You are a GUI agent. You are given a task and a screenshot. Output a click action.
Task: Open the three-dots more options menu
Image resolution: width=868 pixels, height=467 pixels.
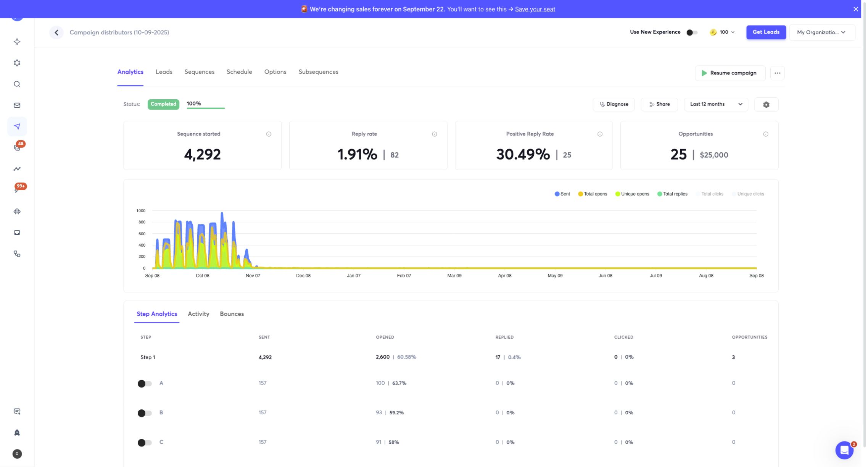tap(777, 73)
